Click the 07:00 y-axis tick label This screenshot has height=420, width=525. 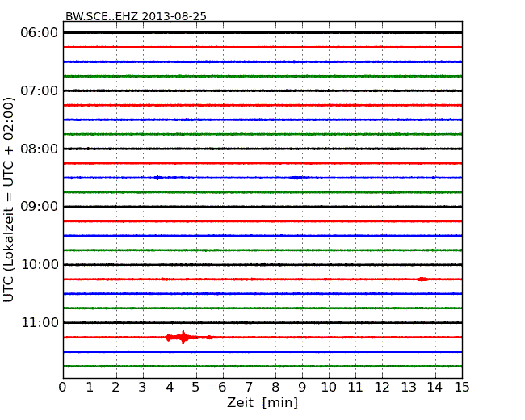click(x=39, y=90)
